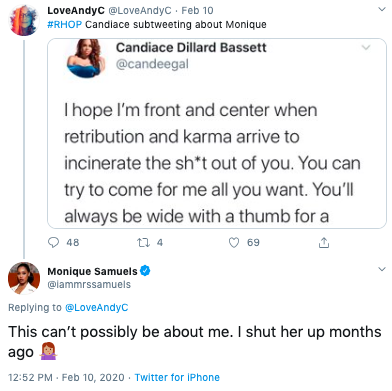Click the Twitter for iPhone link
Screen dimensions: 392x391
(x=177, y=377)
